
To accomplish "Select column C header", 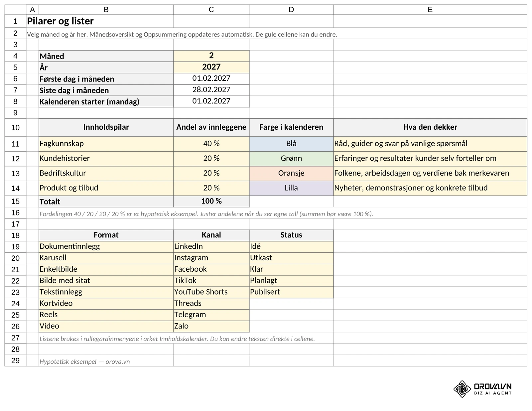I will click(x=211, y=10).
